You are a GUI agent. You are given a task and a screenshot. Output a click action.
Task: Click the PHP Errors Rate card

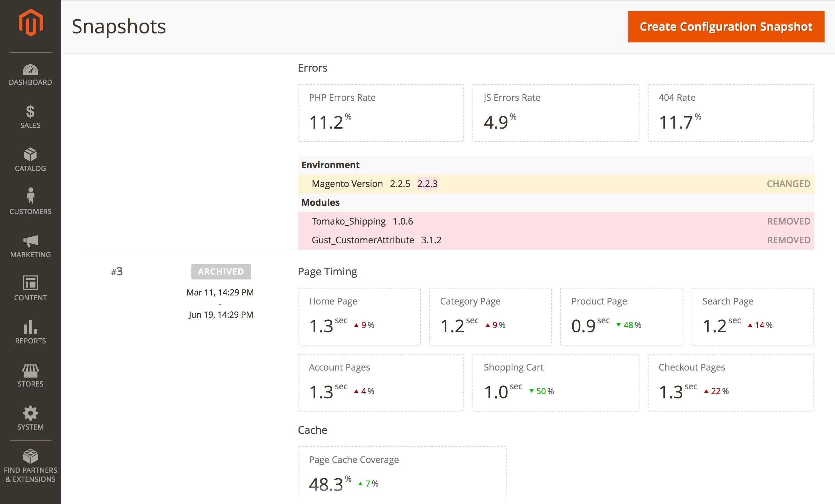(381, 113)
